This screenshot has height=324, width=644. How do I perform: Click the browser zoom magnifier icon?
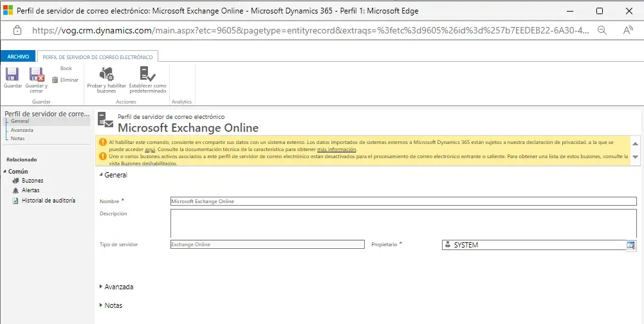point(602,30)
